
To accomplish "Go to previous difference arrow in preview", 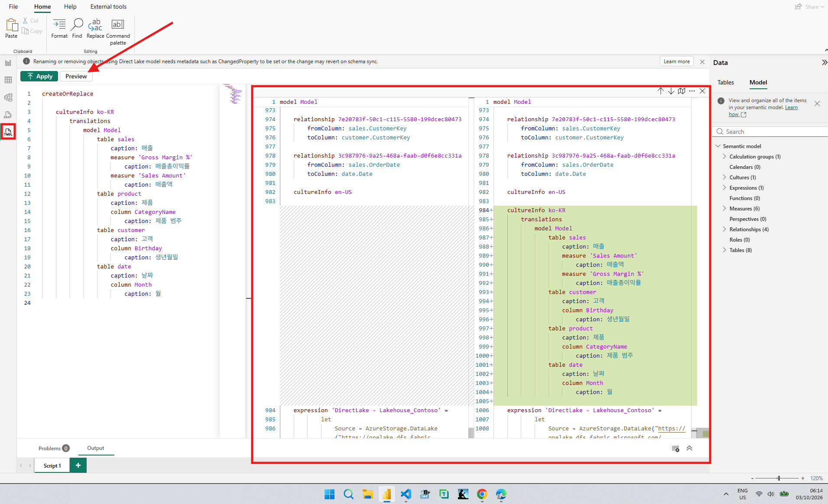I will pyautogui.click(x=660, y=91).
